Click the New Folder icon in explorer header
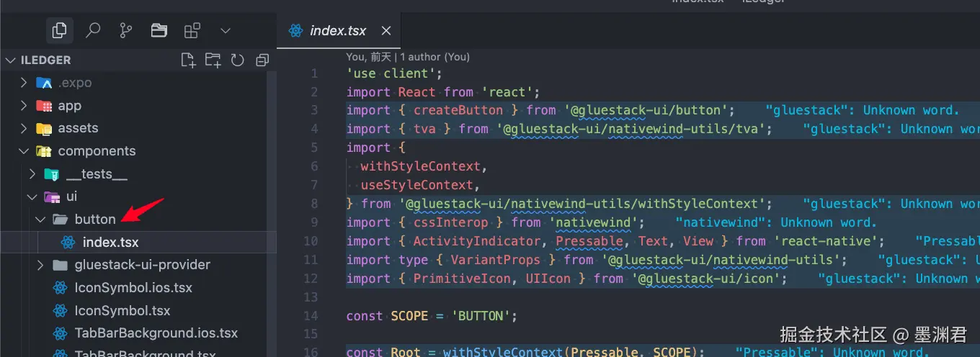The height and width of the screenshot is (357, 980). (x=213, y=60)
